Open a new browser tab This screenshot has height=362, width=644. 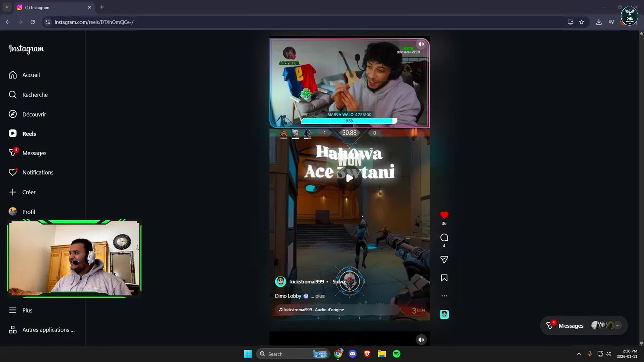click(x=102, y=7)
